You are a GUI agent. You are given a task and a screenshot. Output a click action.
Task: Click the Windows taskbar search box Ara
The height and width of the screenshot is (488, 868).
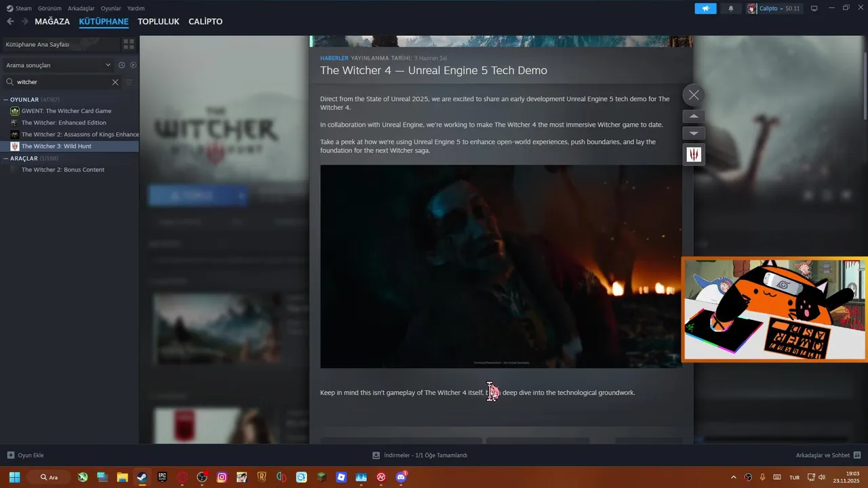[50, 477]
